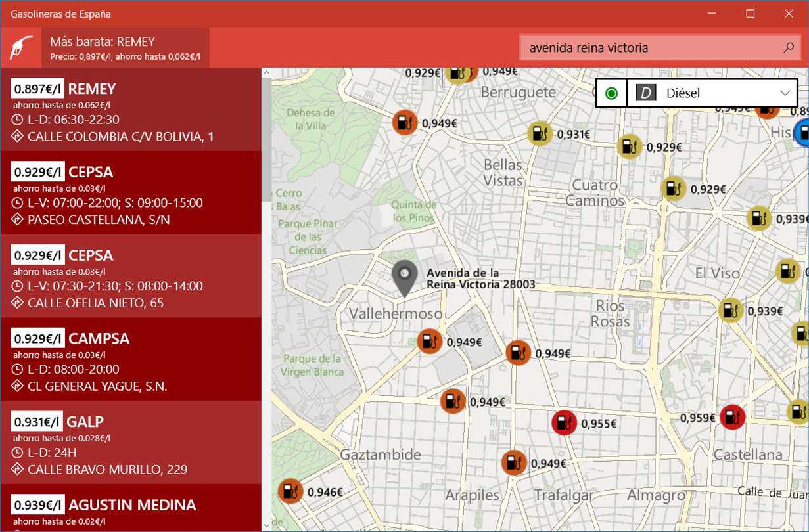
Task: Select the GALP Calle Bravo Murillo entry
Action: 131,442
